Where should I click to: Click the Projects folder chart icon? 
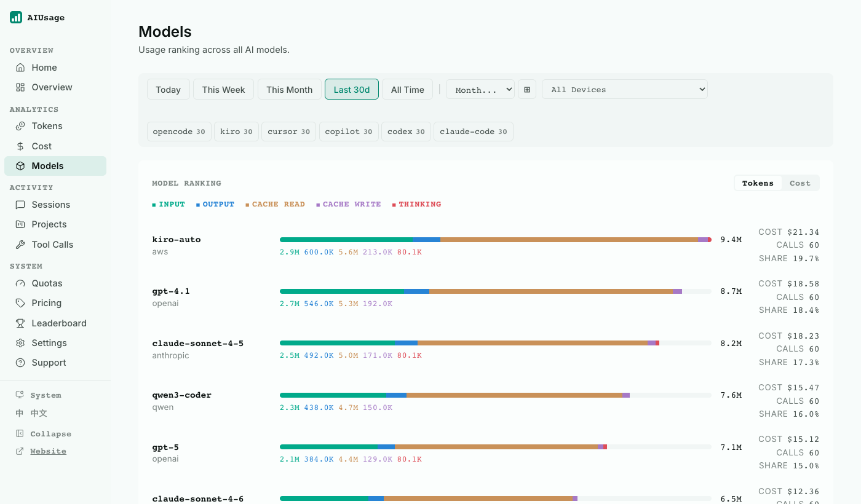20,224
